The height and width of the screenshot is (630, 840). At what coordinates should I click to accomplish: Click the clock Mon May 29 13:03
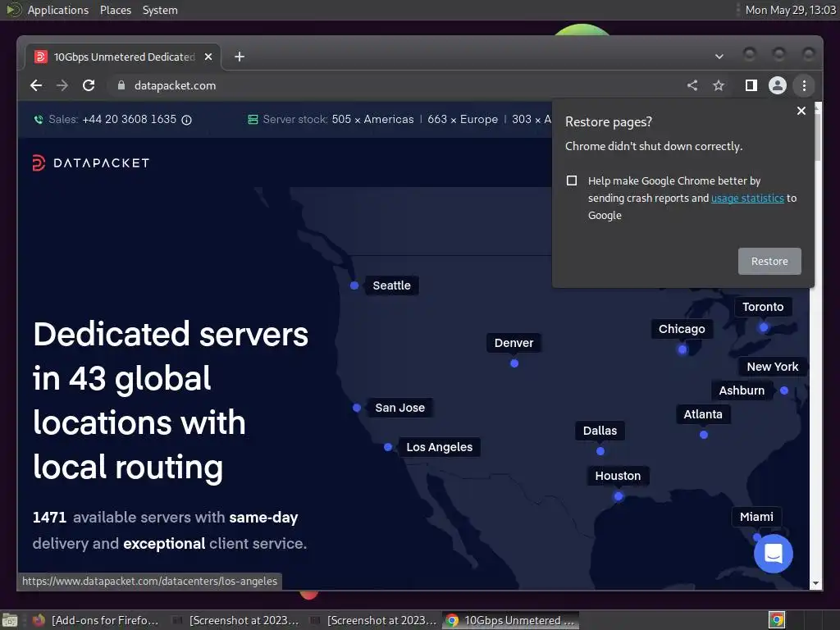click(790, 10)
